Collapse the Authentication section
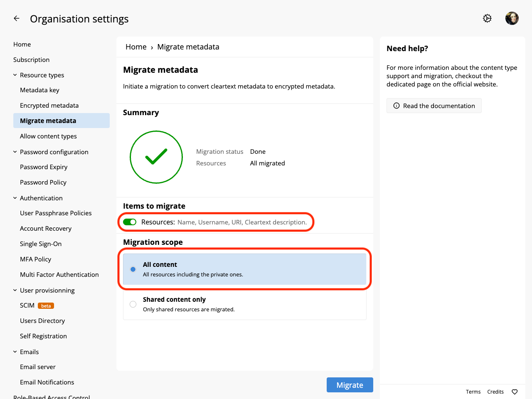The width and height of the screenshot is (532, 399). (15, 198)
